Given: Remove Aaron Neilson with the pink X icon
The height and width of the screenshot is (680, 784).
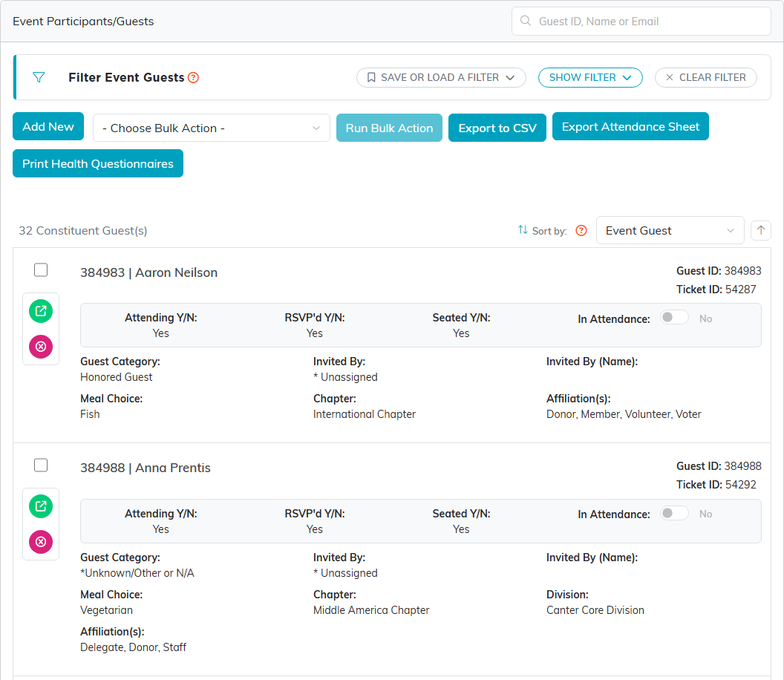Looking at the screenshot, I should (41, 347).
